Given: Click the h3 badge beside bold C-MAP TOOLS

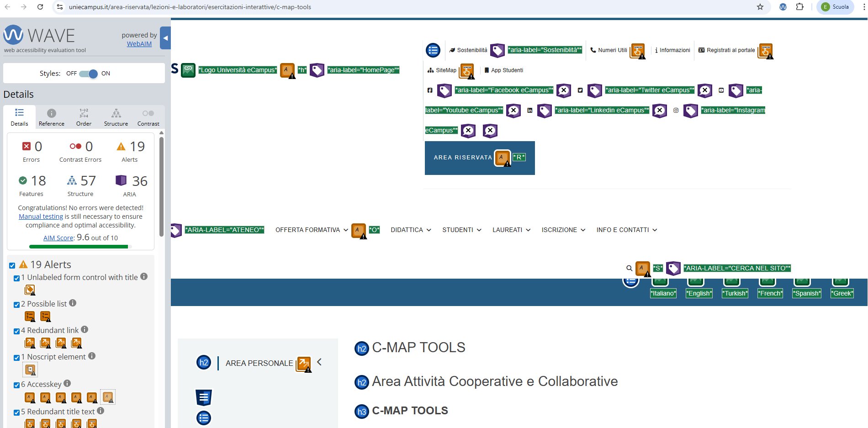Looking at the screenshot, I should (362, 412).
